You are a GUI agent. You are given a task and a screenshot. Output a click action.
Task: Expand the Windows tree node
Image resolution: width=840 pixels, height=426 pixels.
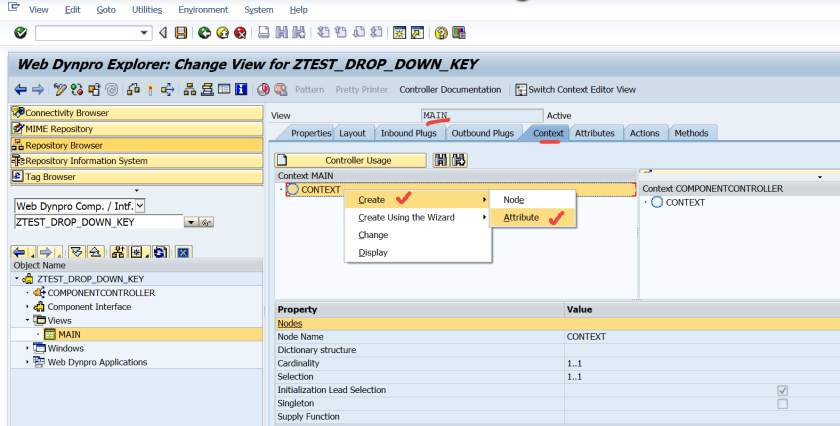pyautogui.click(x=27, y=348)
